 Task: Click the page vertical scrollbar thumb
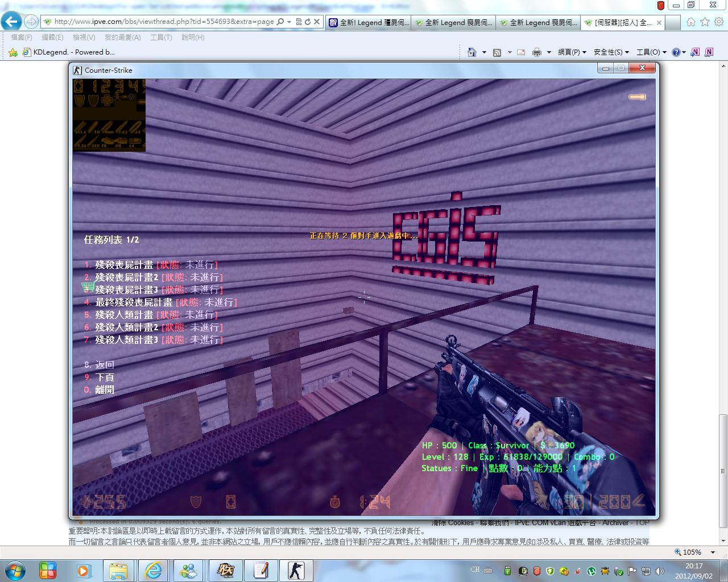coord(723,472)
